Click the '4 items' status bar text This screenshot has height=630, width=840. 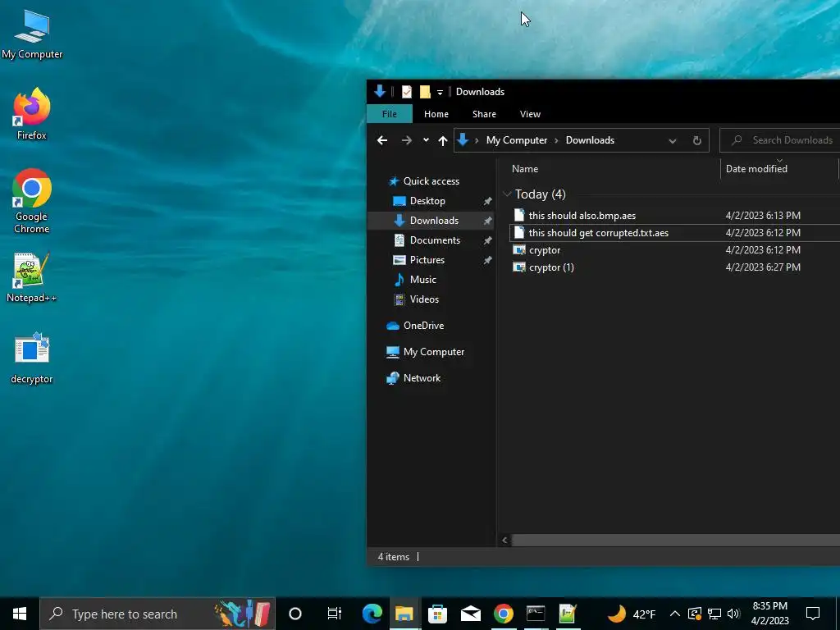[393, 557]
